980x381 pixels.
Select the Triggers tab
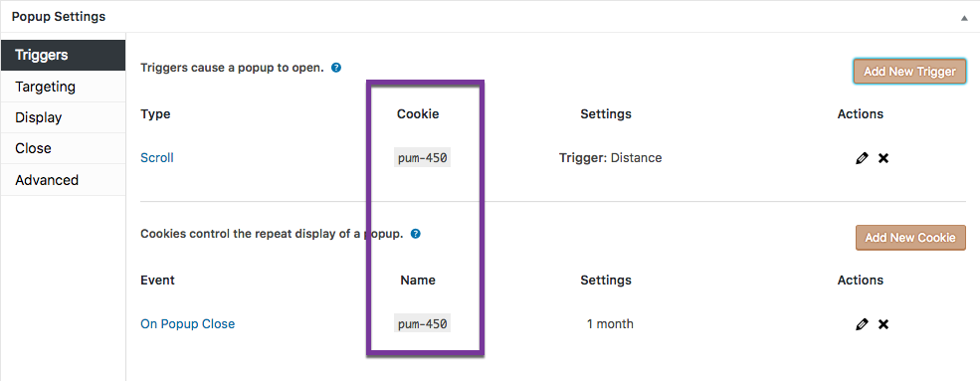point(63,55)
